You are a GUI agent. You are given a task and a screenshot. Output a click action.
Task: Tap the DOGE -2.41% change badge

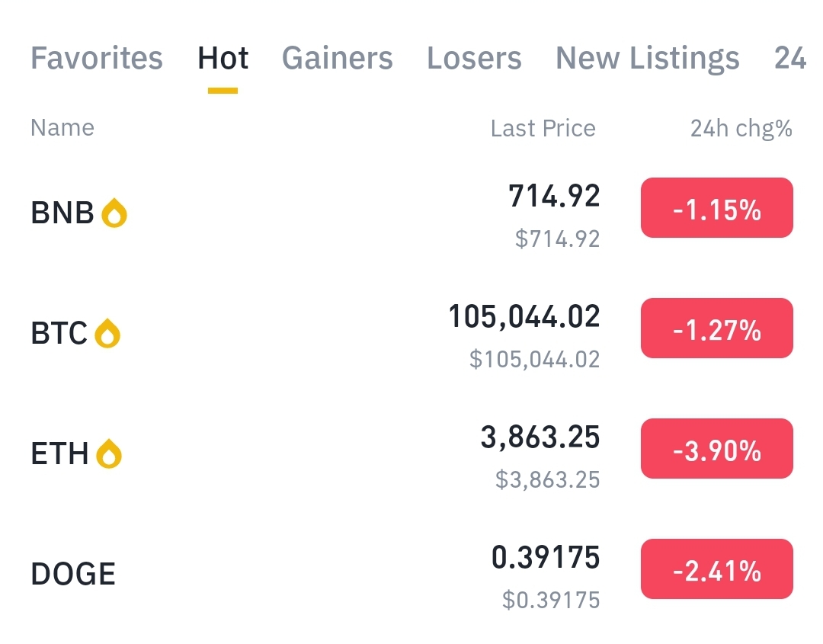(716, 569)
